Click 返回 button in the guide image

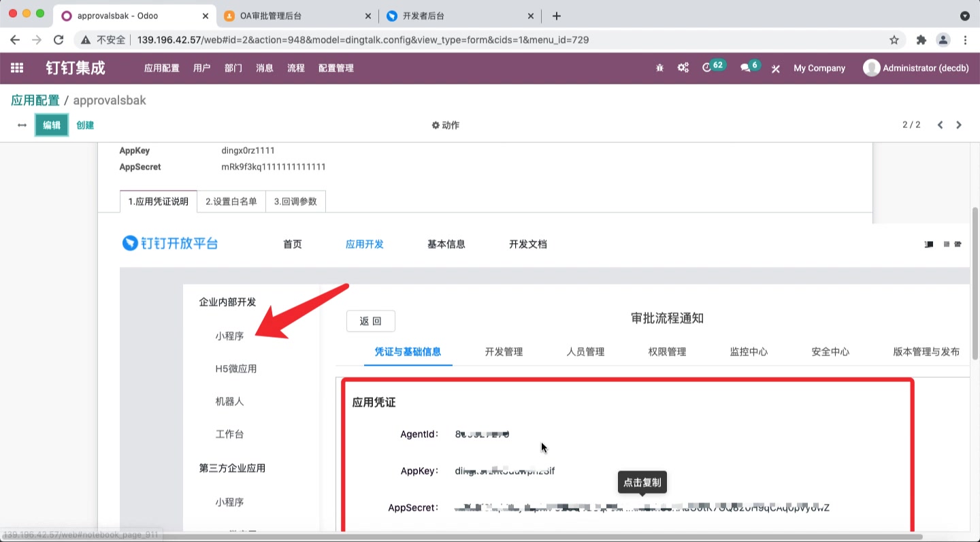(371, 321)
